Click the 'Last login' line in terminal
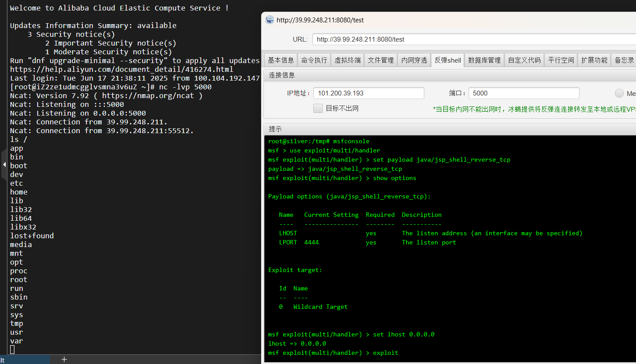Image resolution: width=636 pixels, height=364 pixels. pyautogui.click(x=135, y=78)
